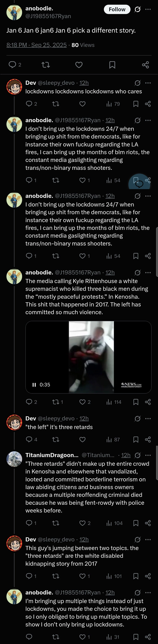Open the 8:18 PM Sep 25, 2025 timestamp link
The height and width of the screenshot is (644, 158).
click(x=37, y=45)
